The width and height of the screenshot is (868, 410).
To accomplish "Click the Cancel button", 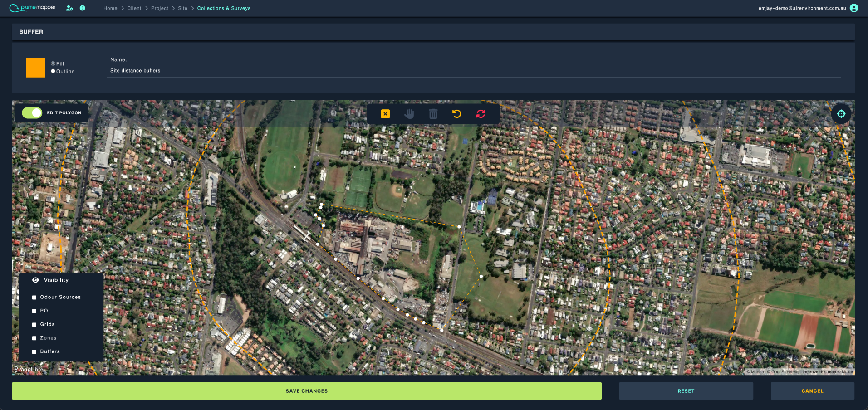I will (x=812, y=391).
